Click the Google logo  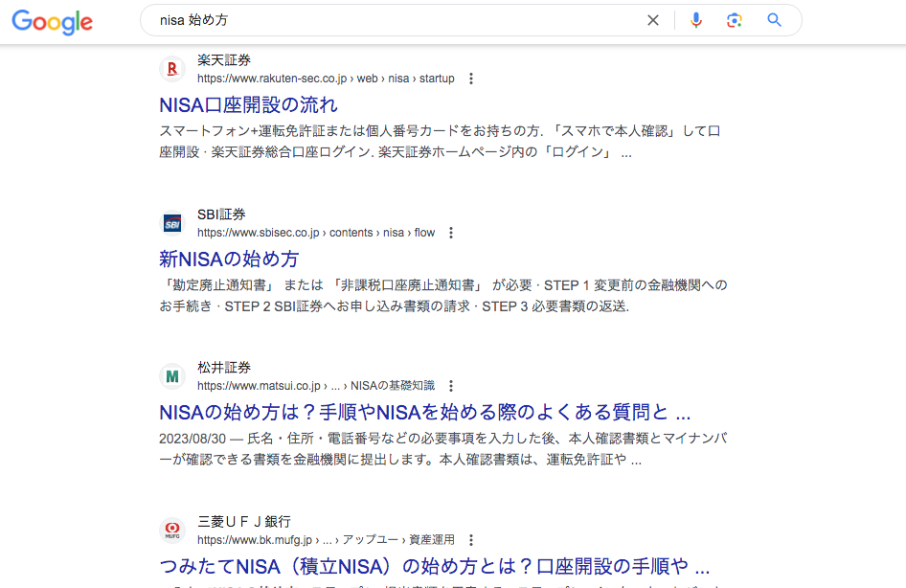coord(52,22)
